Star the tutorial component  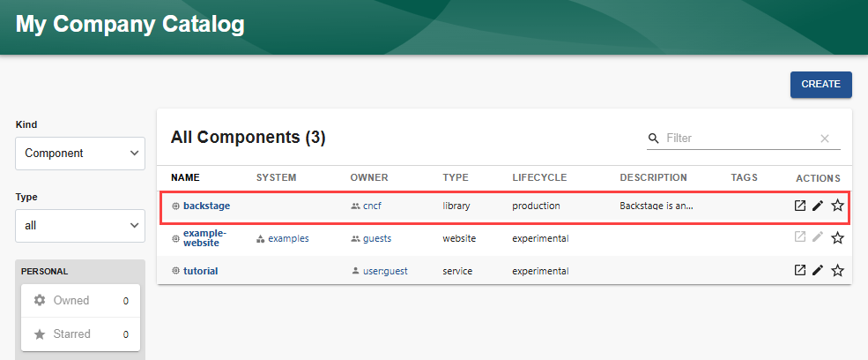[x=837, y=270]
